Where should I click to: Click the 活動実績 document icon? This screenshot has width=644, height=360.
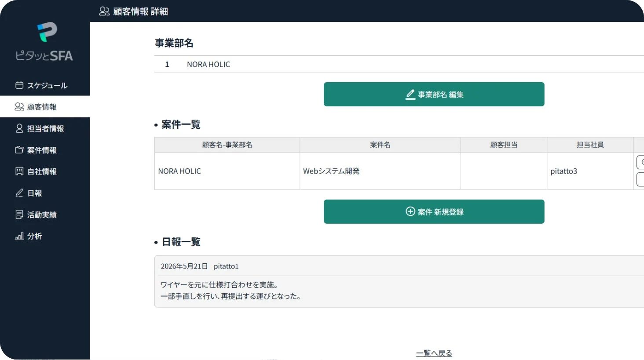19,215
